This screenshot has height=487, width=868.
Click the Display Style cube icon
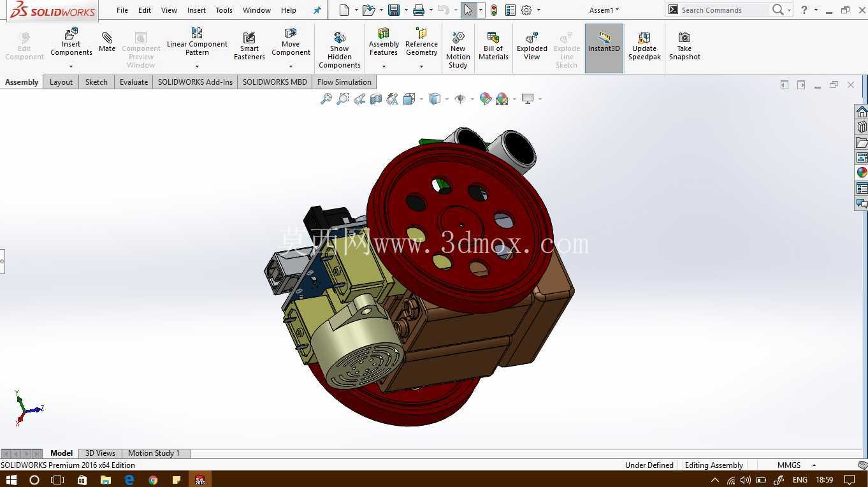(435, 99)
